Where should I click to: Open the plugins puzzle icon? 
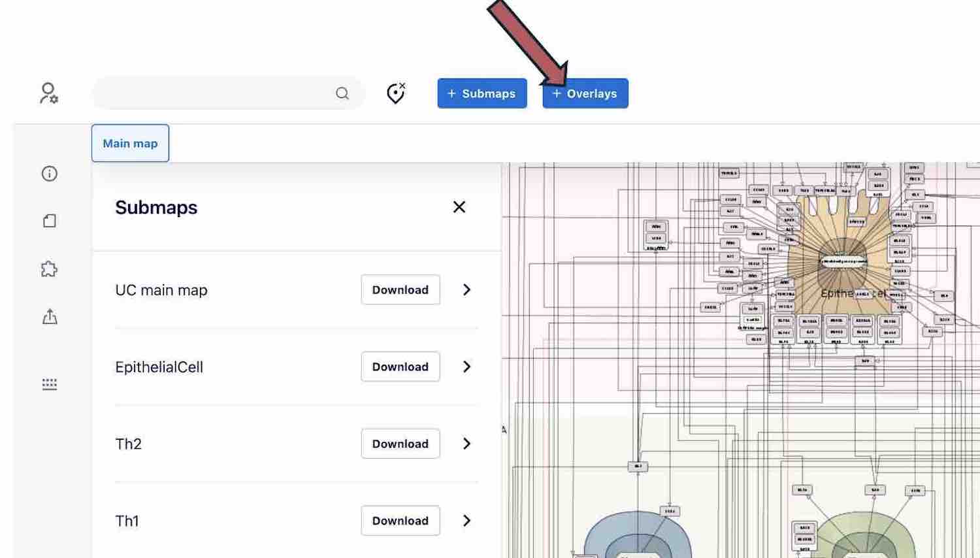click(50, 269)
